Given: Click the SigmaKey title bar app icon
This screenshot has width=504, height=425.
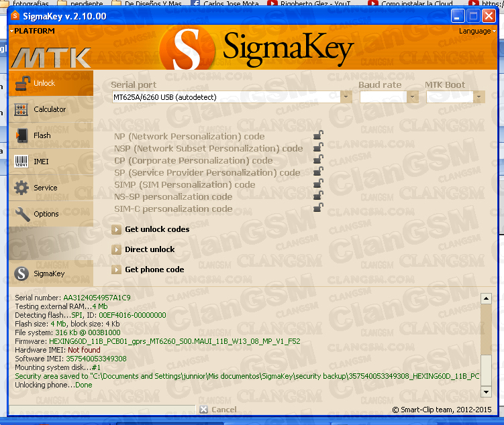Looking at the screenshot, I should [x=15, y=15].
